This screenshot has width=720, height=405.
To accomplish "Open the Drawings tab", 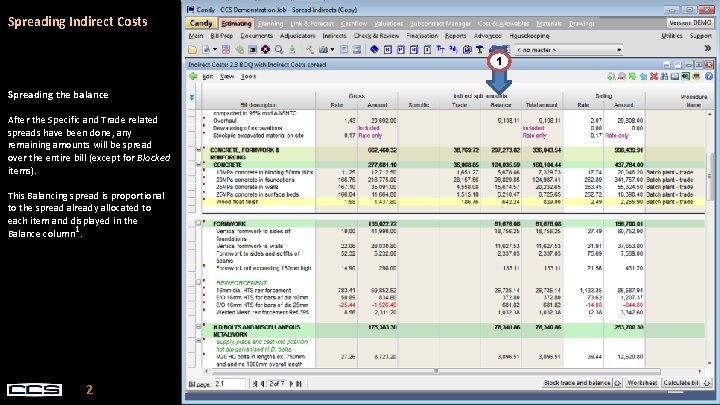I will [x=581, y=23].
